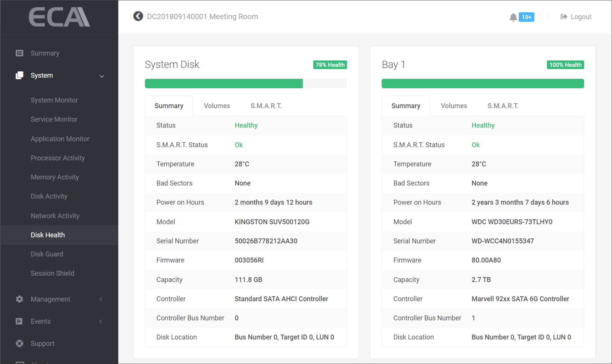The image size is (612, 364).
Task: Click the Events icon in sidebar
Action: pos(19,321)
